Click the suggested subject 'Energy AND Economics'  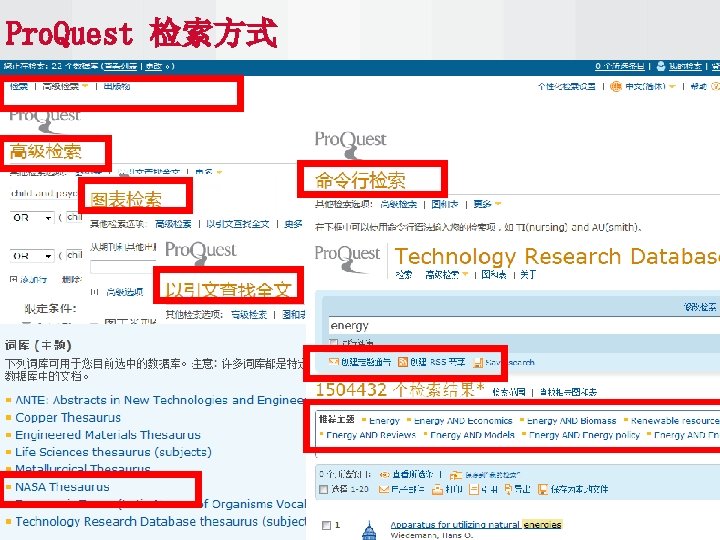click(x=463, y=421)
